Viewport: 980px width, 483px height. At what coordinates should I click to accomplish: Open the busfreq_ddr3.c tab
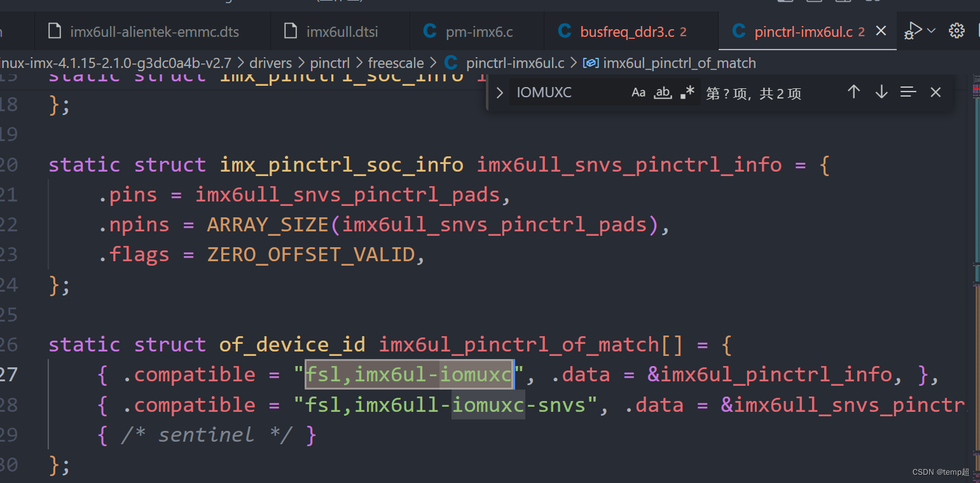631,32
